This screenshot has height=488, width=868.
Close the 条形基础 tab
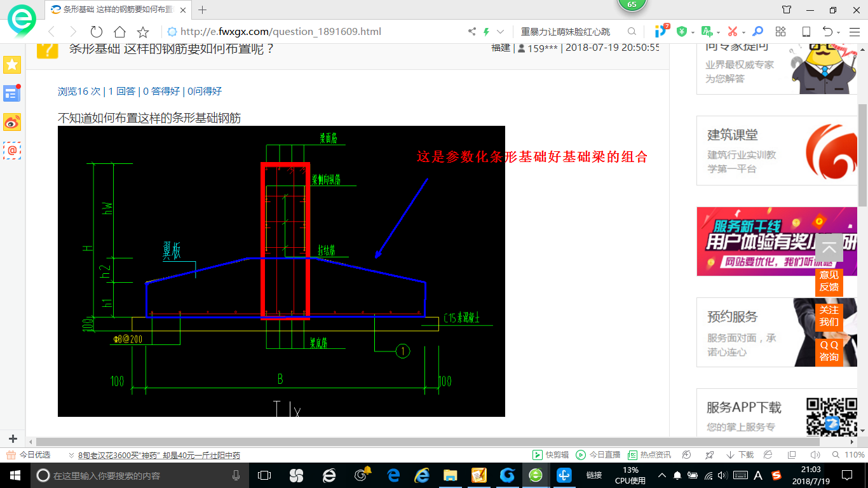click(x=183, y=10)
